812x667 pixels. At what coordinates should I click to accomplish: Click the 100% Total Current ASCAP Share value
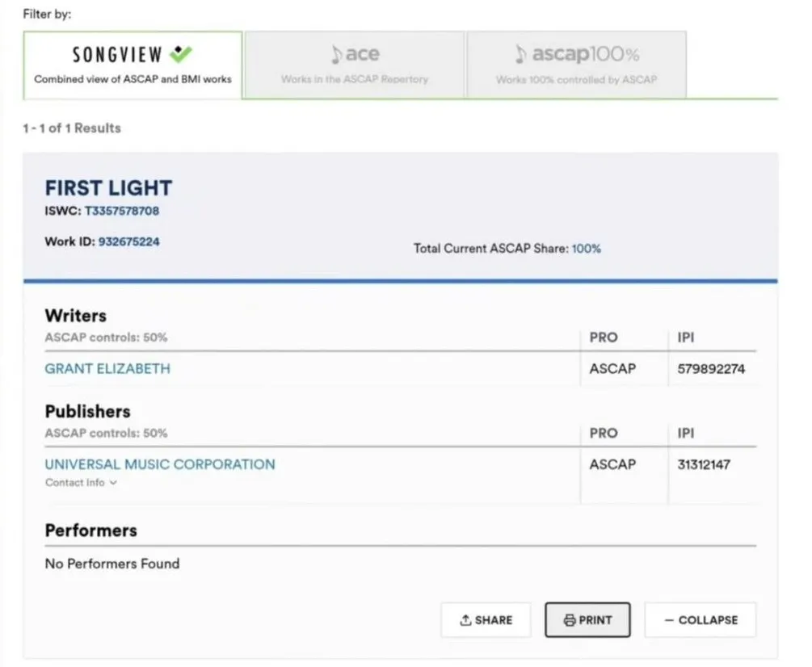(x=587, y=249)
